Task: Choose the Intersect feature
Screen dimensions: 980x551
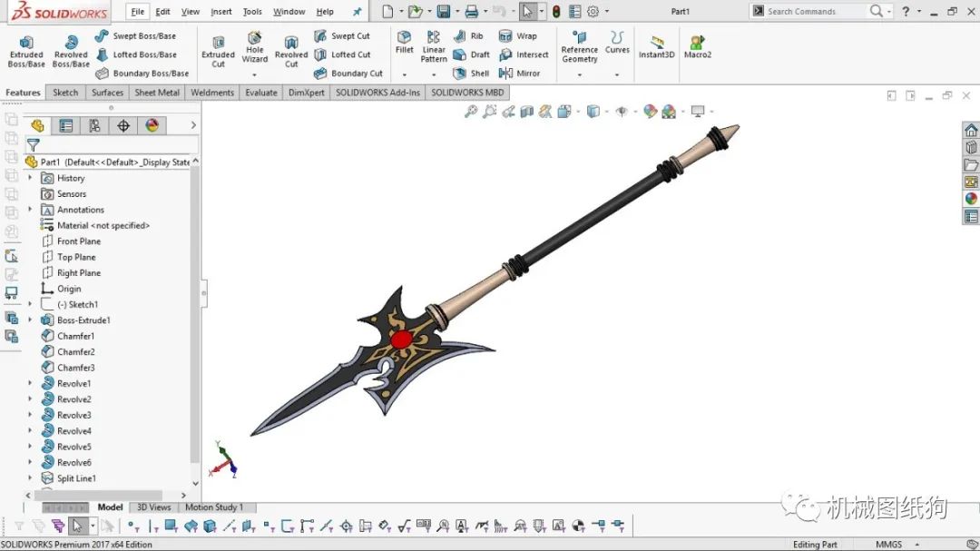Action: point(524,55)
